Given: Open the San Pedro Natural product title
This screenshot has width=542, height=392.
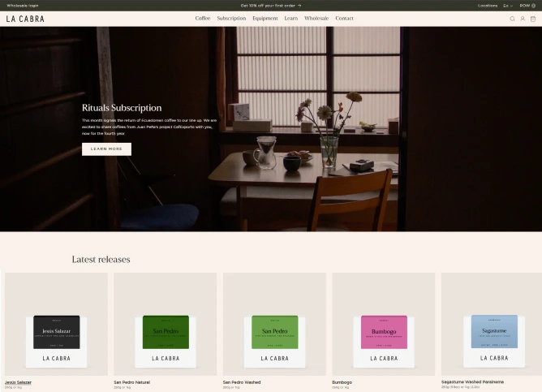Looking at the screenshot, I should click(131, 382).
